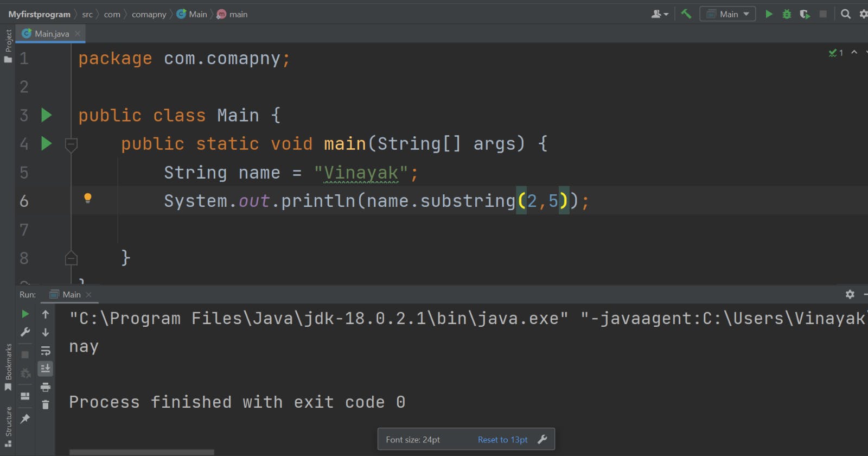Go to previous highlighted problem arrow
The image size is (868, 456).
click(x=854, y=52)
